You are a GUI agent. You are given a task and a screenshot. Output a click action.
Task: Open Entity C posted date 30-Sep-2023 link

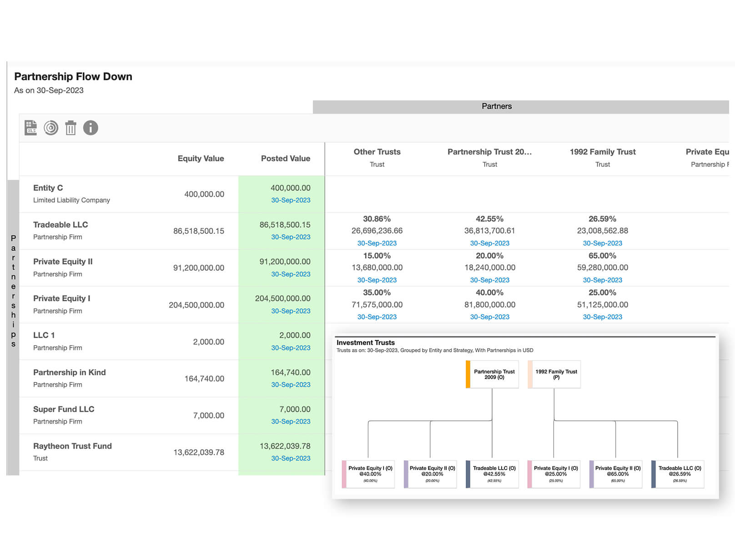pyautogui.click(x=291, y=200)
